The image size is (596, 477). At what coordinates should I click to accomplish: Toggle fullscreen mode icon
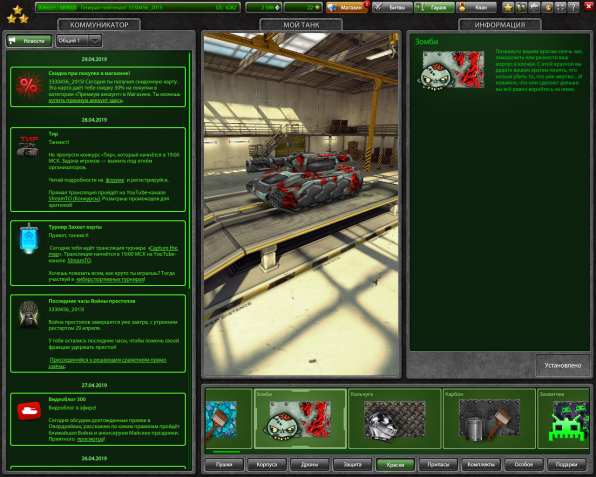coord(560,7)
